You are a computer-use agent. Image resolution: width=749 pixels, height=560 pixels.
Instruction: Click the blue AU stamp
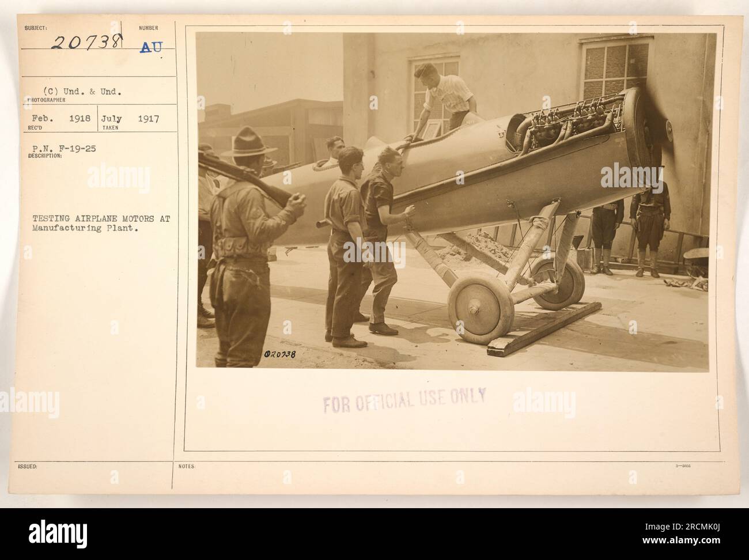tap(151, 47)
